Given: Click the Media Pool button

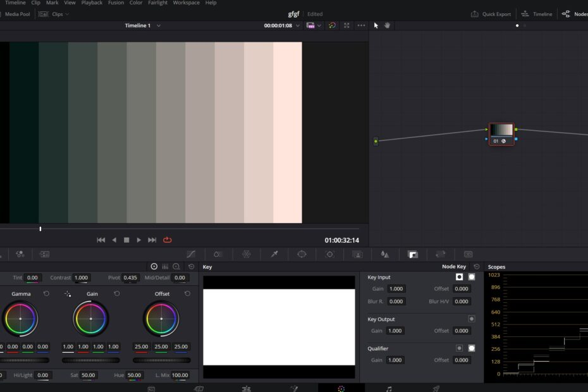Looking at the screenshot, I should point(18,14).
